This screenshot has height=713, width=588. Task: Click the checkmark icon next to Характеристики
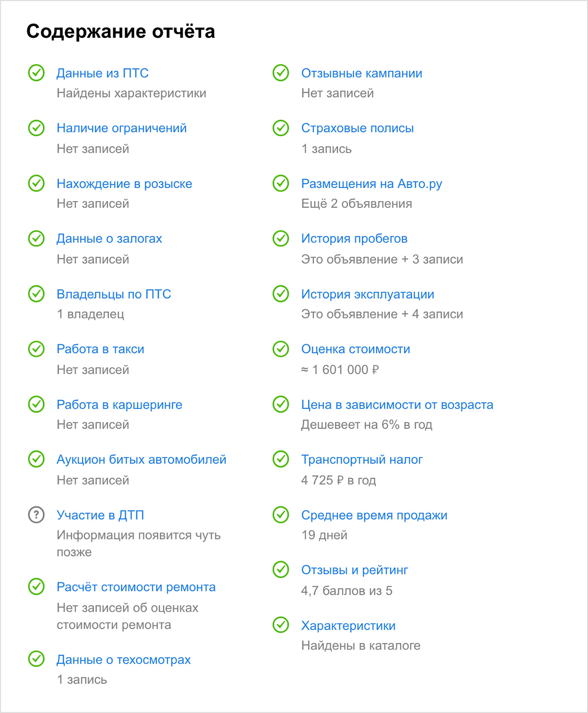[281, 625]
